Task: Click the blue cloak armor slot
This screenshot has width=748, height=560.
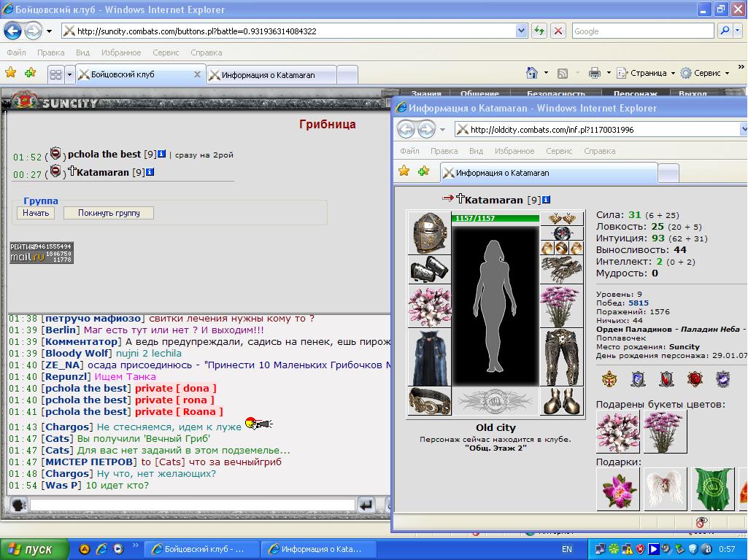Action: 429,357
